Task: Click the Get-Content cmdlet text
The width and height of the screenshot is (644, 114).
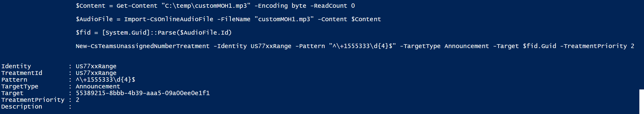Action: click(137, 6)
